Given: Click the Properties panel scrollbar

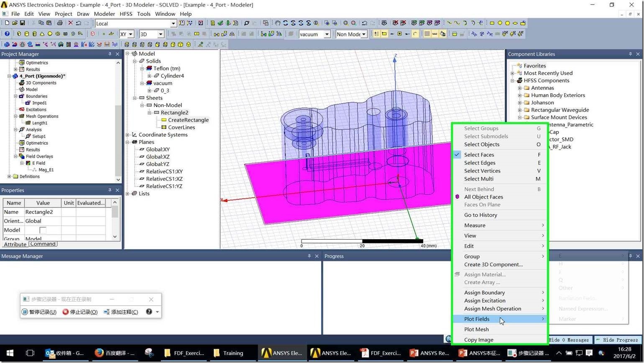Looking at the screenshot, I should pyautogui.click(x=115, y=220).
